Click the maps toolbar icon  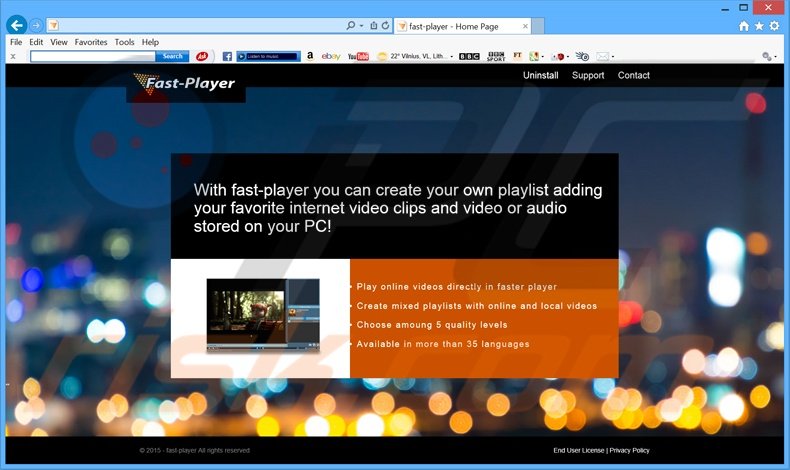534,56
